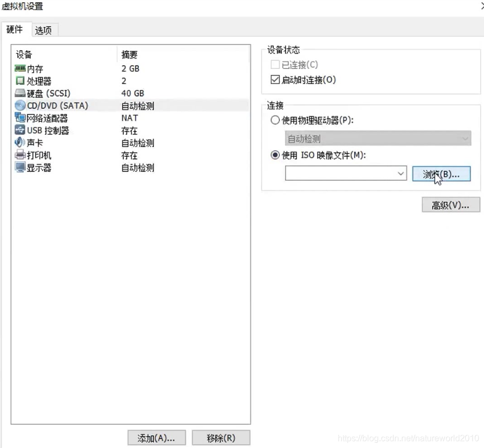Select the 内存 (memory) device icon
The height and width of the screenshot is (448, 484).
point(18,68)
